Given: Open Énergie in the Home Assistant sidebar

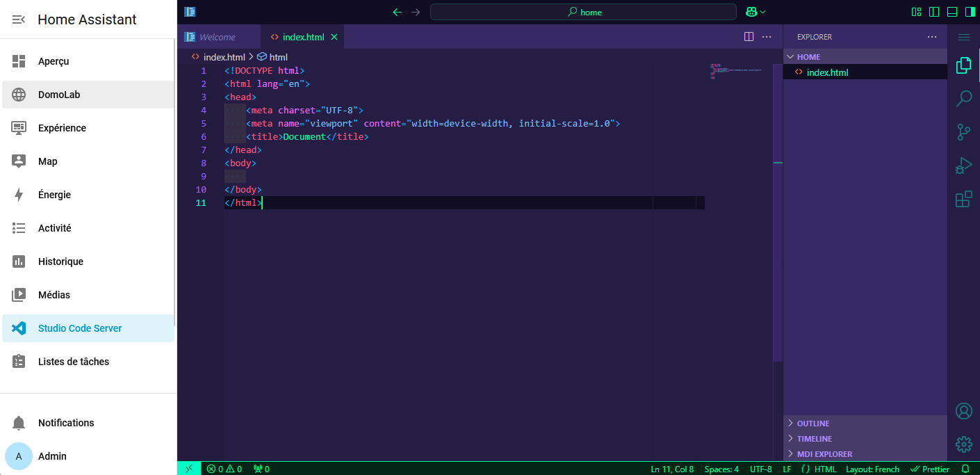Looking at the screenshot, I should pyautogui.click(x=54, y=195).
